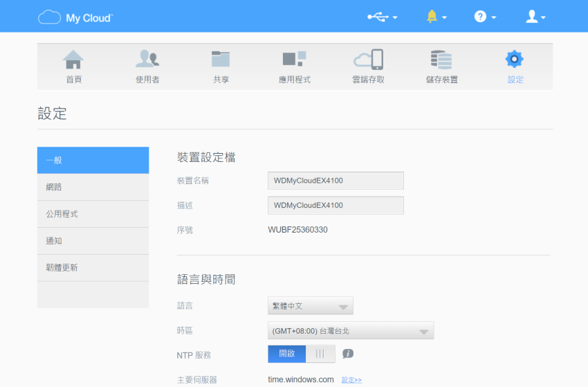
Task: Open the user account menu icon
Action: [532, 17]
